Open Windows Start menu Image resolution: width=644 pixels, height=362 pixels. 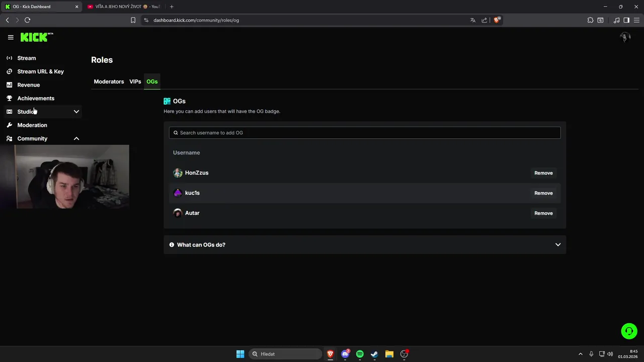click(x=240, y=354)
